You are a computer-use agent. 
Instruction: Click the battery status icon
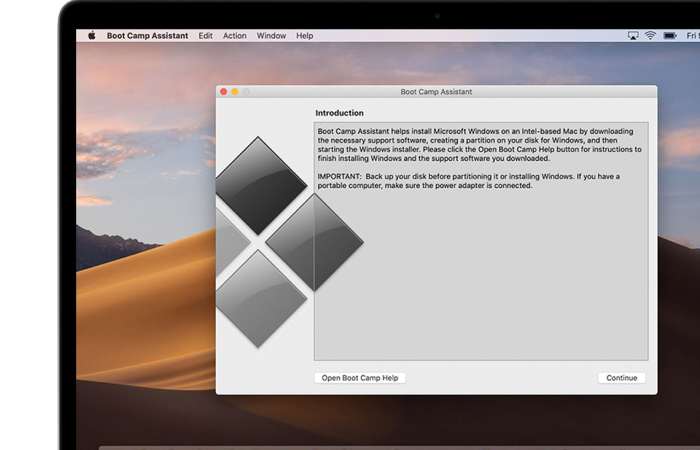coord(670,35)
